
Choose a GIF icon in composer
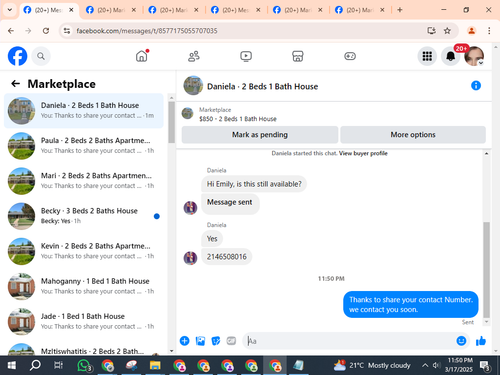point(231,341)
